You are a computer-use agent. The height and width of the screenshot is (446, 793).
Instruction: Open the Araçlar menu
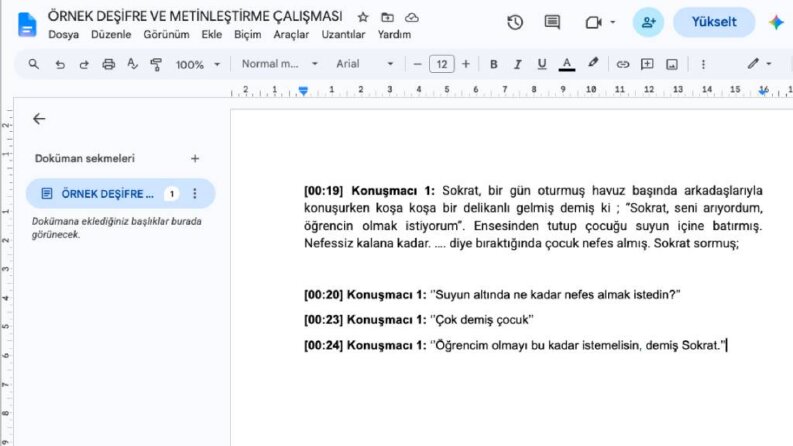pos(291,34)
